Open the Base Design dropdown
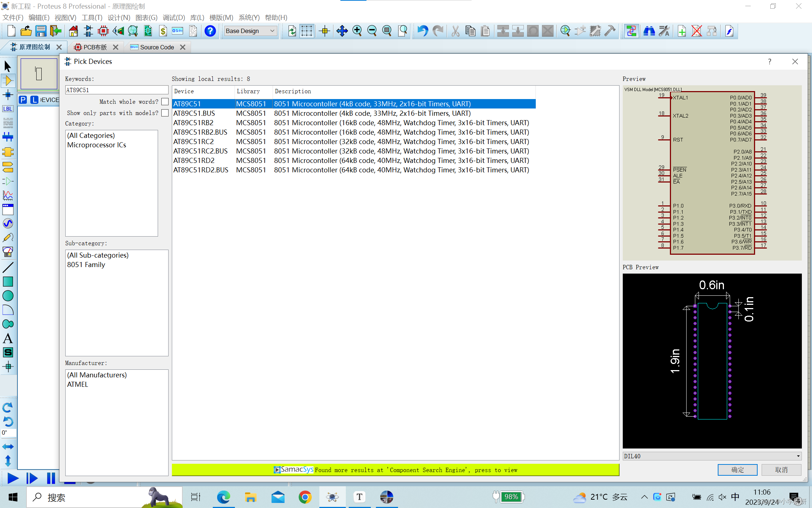This screenshot has height=508, width=812. coord(250,31)
